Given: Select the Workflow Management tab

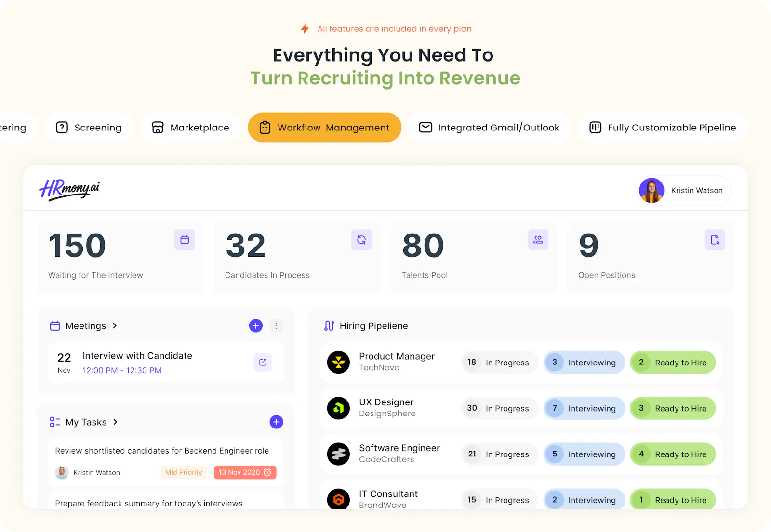Looking at the screenshot, I should coord(325,128).
